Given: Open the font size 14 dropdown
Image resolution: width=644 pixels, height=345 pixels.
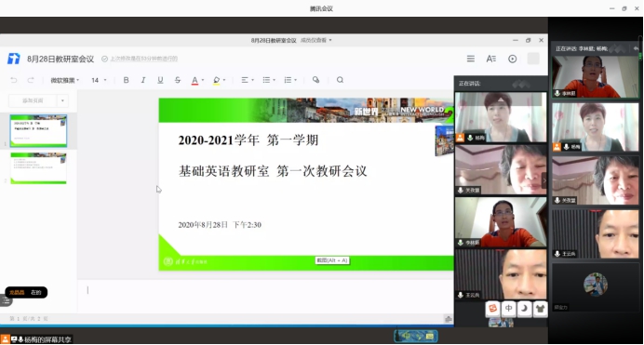Looking at the screenshot, I should [99, 80].
